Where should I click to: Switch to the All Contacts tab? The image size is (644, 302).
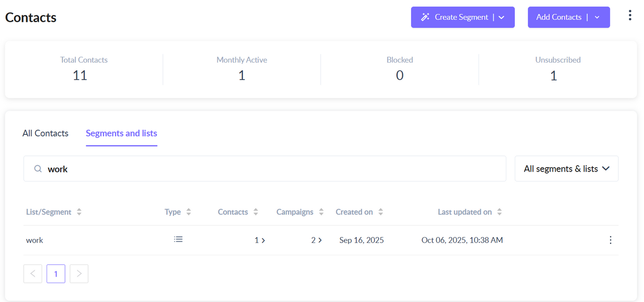pyautogui.click(x=46, y=133)
